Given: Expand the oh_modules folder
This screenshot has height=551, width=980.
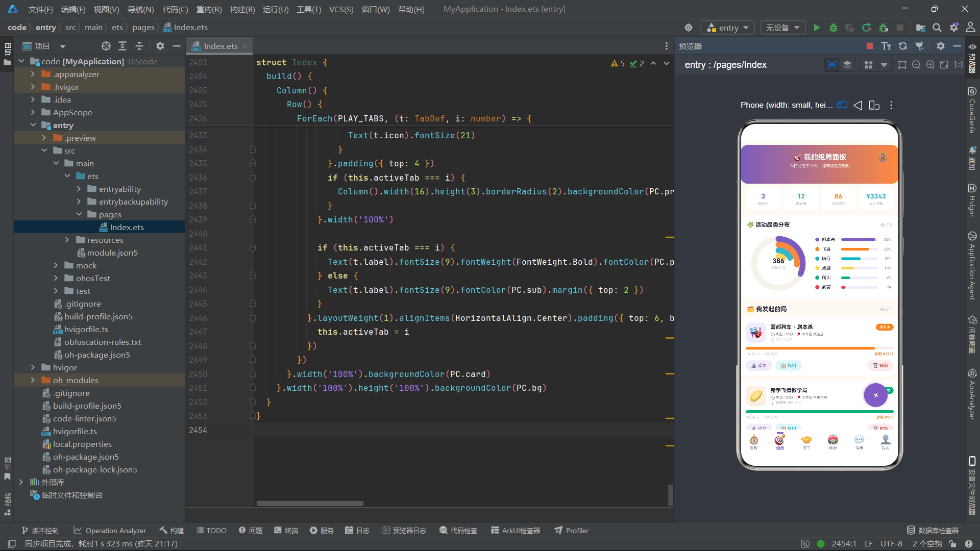Looking at the screenshot, I should [x=33, y=380].
